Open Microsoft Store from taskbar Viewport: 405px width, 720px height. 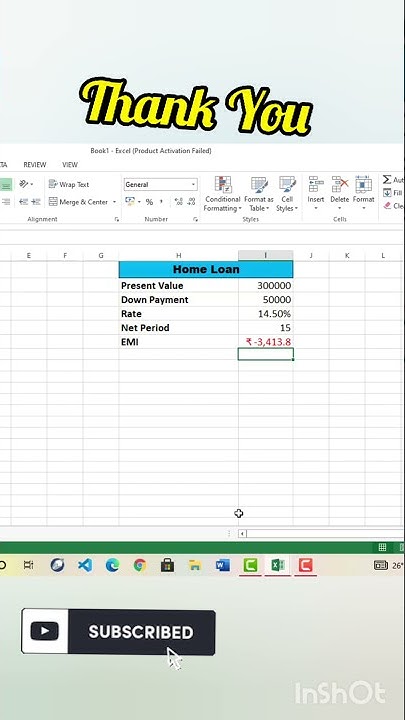168,565
